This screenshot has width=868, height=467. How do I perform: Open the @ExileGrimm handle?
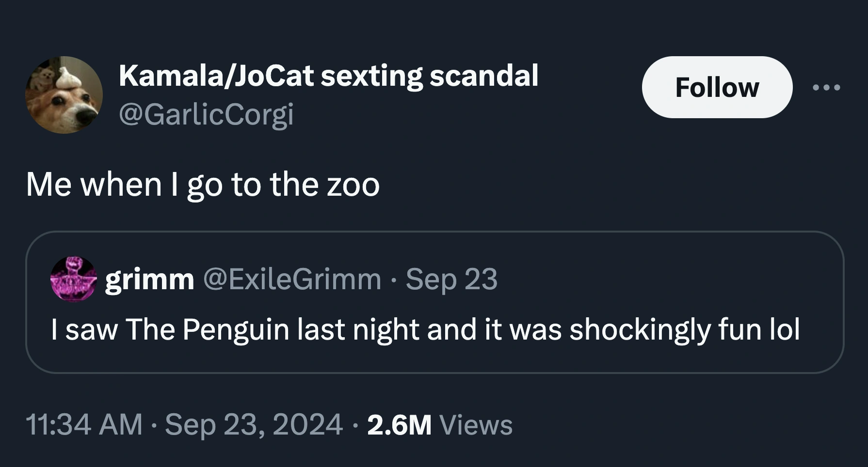coord(292,280)
